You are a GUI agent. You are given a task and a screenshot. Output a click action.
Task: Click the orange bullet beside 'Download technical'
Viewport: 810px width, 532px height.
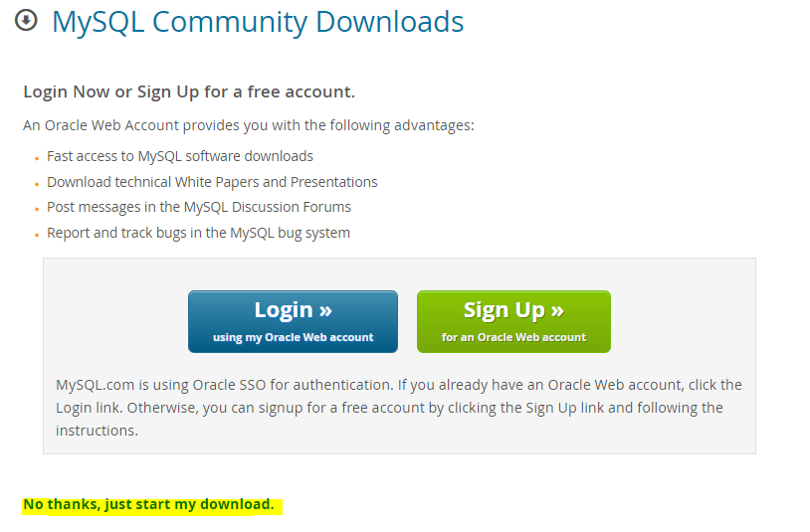(37, 184)
